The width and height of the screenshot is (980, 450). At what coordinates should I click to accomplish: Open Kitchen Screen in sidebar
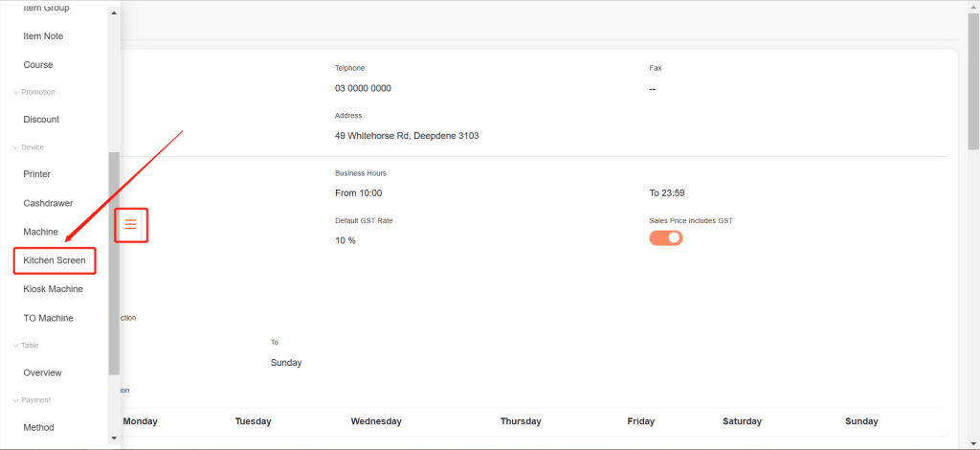pos(55,260)
